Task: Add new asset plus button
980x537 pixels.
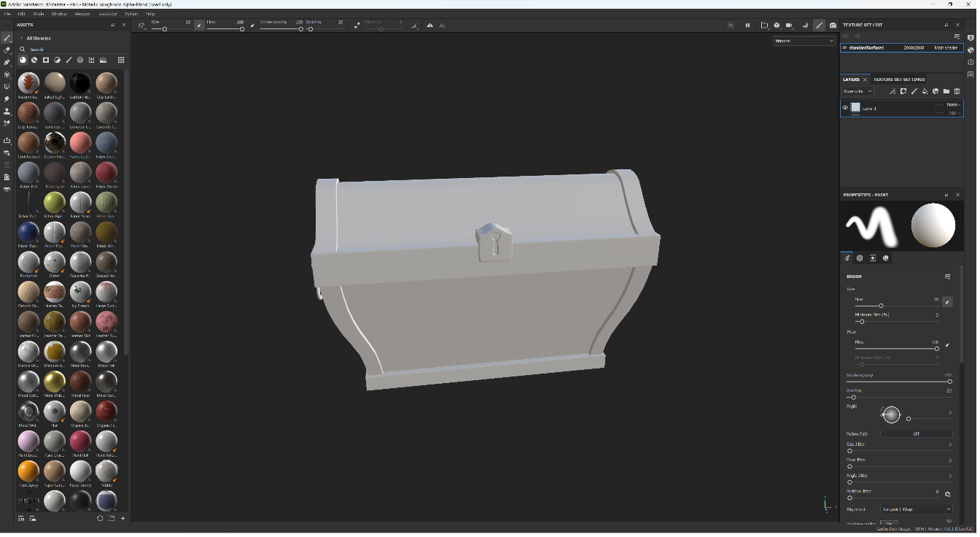Action: [123, 520]
